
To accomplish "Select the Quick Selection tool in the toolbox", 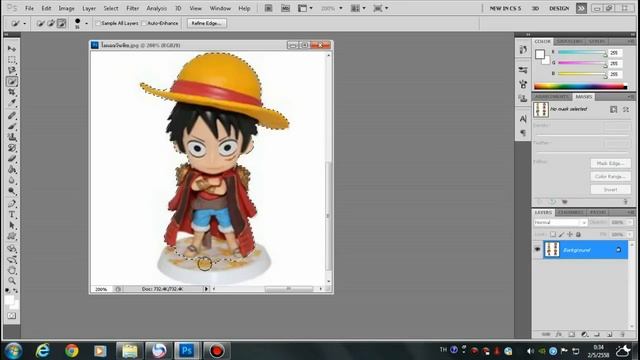I will coord(12,82).
